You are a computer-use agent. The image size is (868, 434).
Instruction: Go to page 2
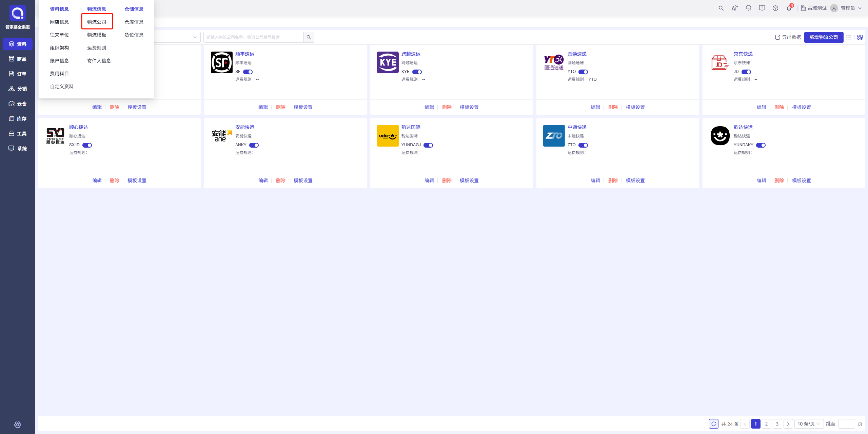tap(766, 424)
